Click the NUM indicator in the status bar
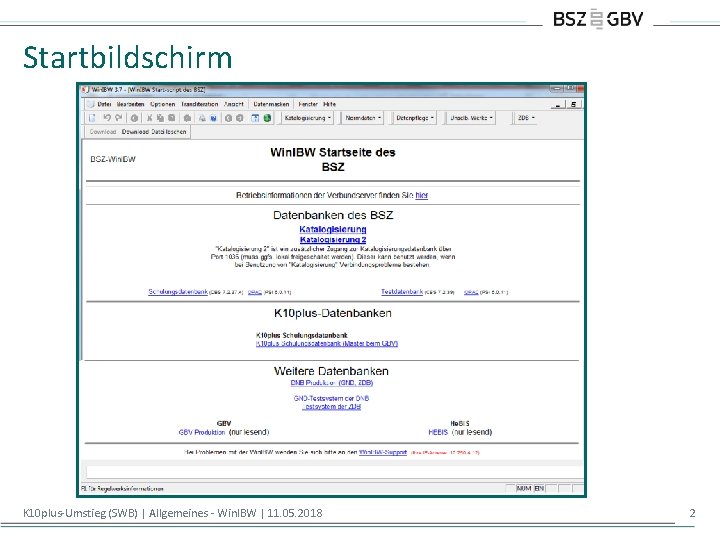The width and height of the screenshot is (720, 540). pyautogui.click(x=523, y=488)
